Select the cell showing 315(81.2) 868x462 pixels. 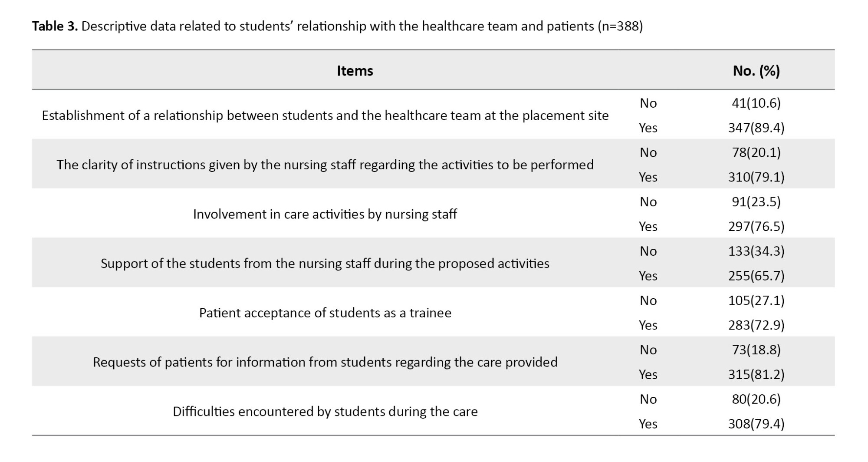[x=756, y=375]
